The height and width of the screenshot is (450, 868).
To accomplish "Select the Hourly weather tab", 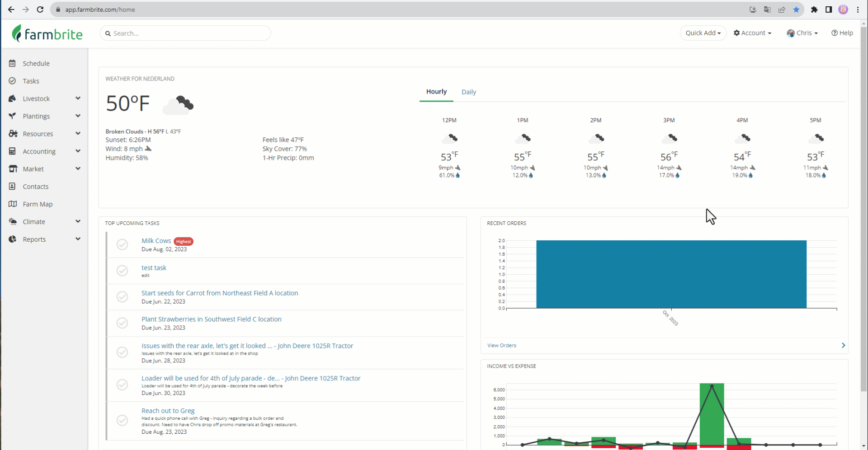I will [436, 92].
